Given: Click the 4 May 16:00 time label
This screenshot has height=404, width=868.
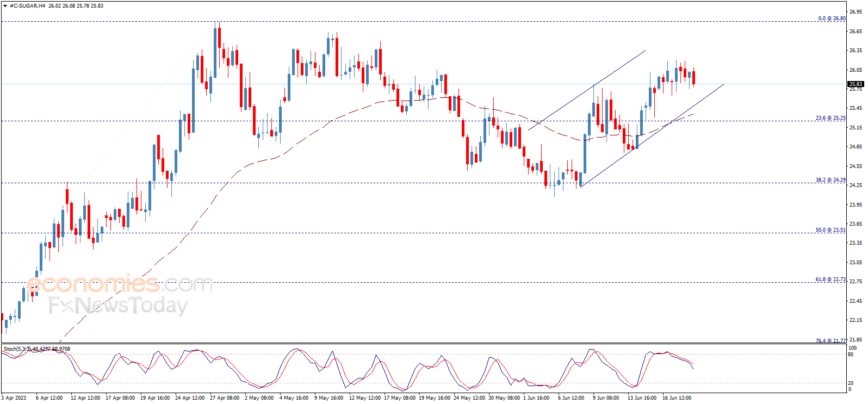Looking at the screenshot, I should [x=294, y=398].
